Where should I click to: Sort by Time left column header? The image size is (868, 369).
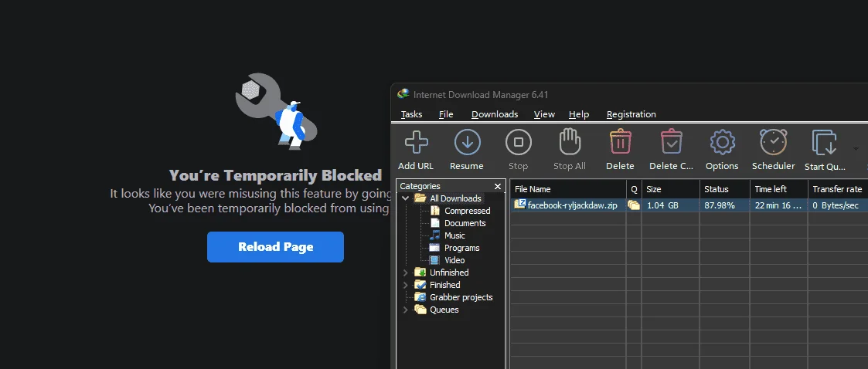(779, 189)
